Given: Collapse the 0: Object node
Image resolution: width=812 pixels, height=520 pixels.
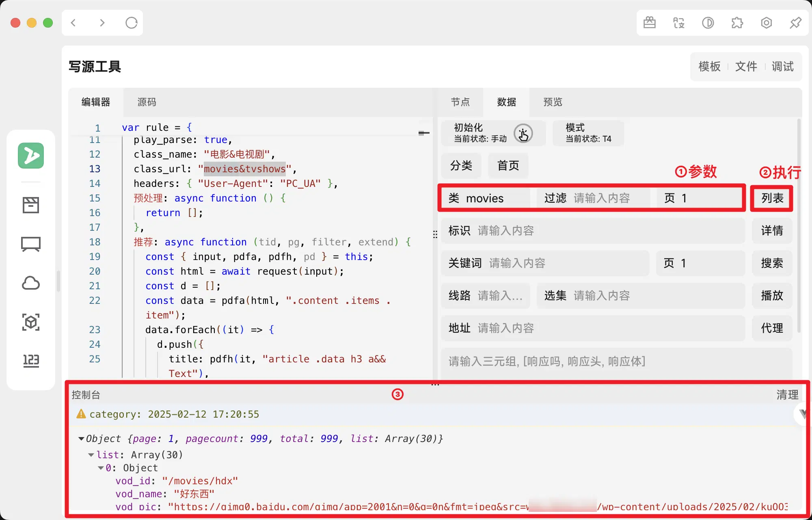Looking at the screenshot, I should (x=101, y=468).
